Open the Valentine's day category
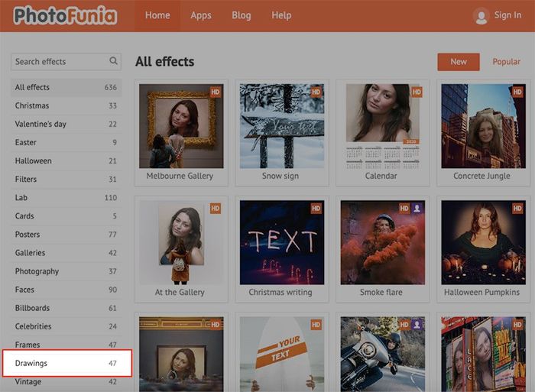The width and height of the screenshot is (535, 392). [x=66, y=125]
